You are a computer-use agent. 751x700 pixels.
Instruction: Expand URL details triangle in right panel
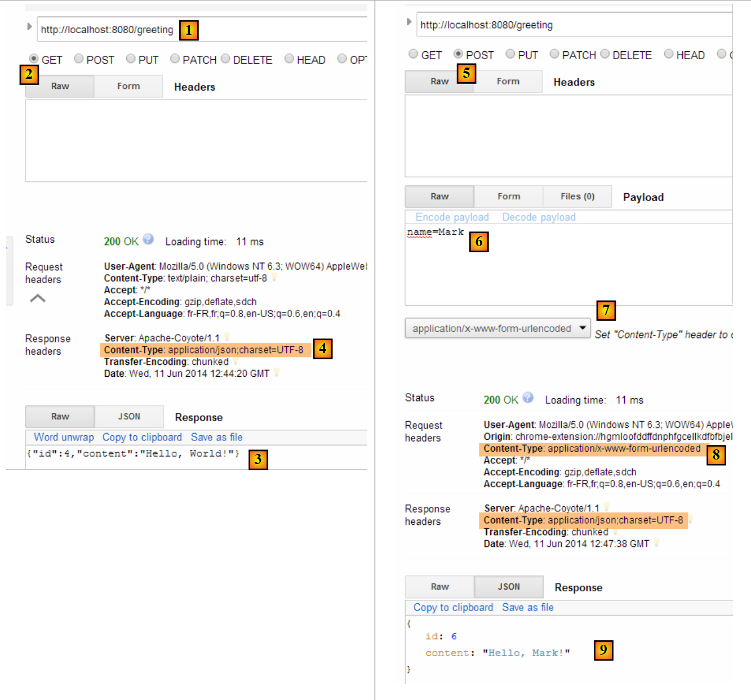point(409,22)
